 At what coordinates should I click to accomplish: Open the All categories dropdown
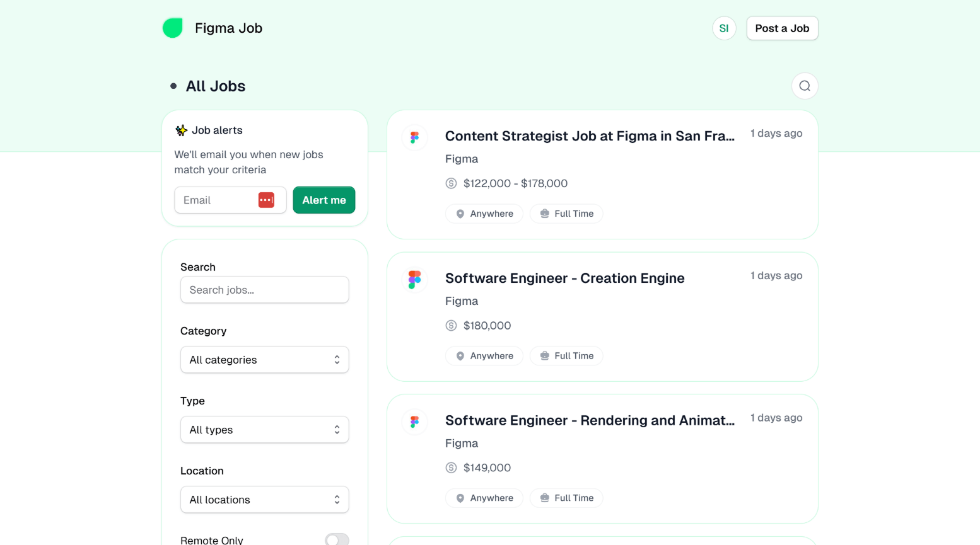(264, 360)
